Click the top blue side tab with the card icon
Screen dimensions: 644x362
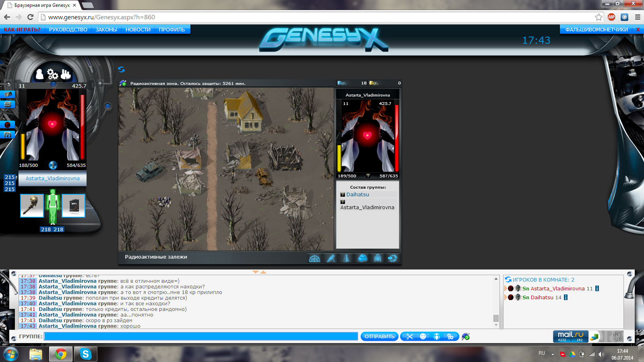(8, 95)
